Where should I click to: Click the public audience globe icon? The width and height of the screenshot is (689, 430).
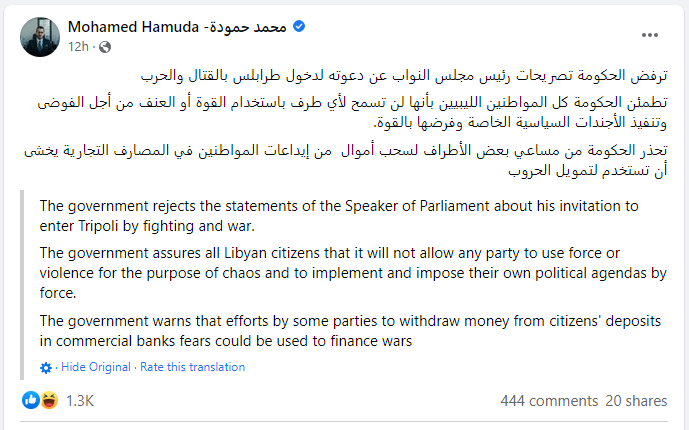[x=104, y=47]
